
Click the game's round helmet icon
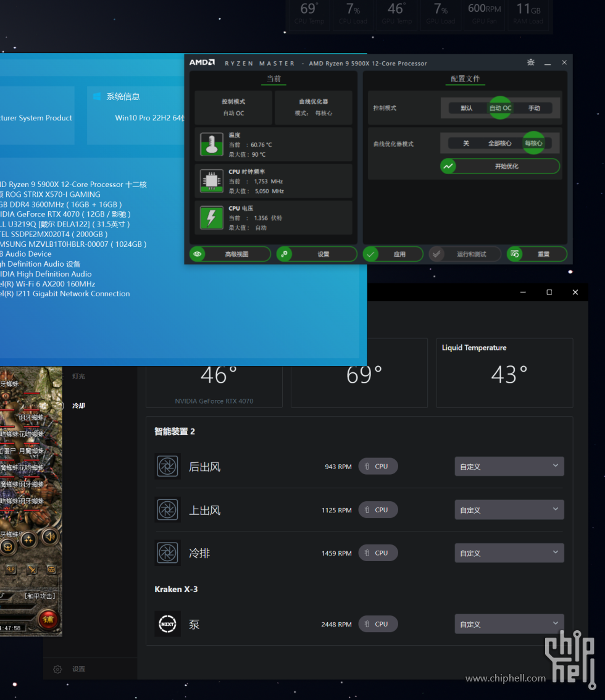7,546
